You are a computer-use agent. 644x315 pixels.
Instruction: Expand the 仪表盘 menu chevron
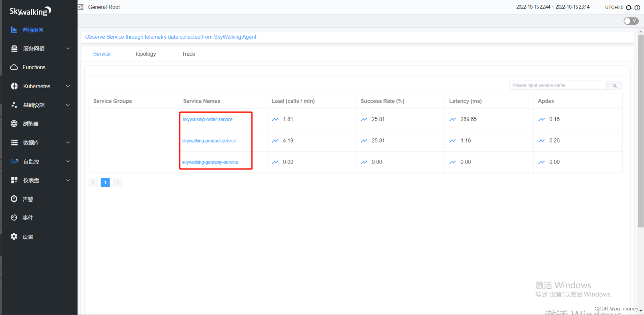point(68,180)
